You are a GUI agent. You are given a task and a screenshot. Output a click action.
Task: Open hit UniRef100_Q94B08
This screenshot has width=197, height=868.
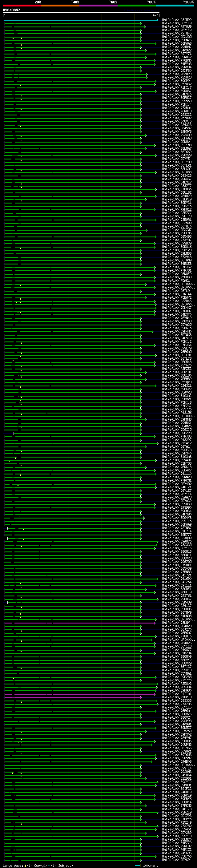(177, 761)
